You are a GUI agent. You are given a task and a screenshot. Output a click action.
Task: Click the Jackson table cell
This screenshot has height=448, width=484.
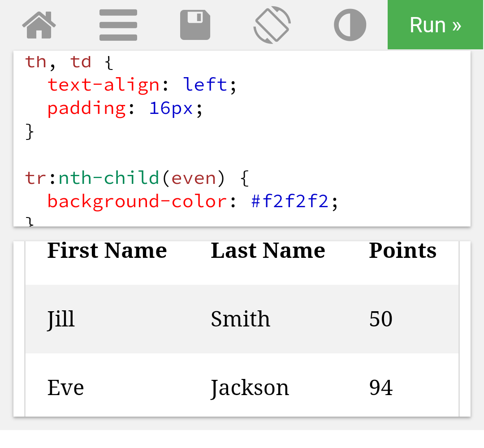click(250, 387)
